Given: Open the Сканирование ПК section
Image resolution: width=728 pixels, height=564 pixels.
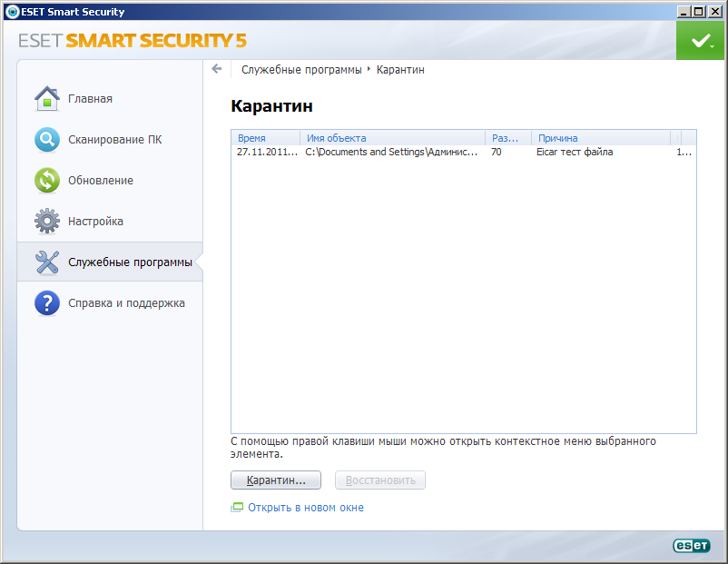Looking at the screenshot, I should tap(114, 139).
